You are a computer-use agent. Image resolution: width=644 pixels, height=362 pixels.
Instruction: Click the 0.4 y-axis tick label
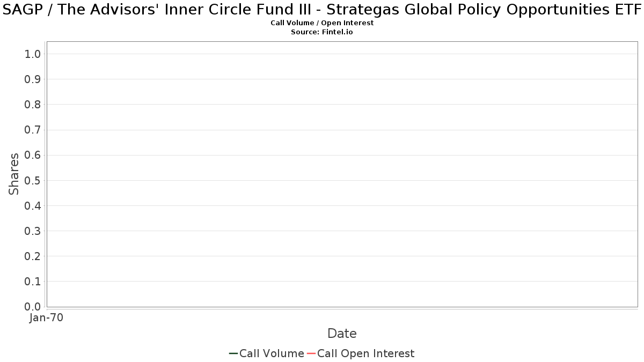[33, 205]
